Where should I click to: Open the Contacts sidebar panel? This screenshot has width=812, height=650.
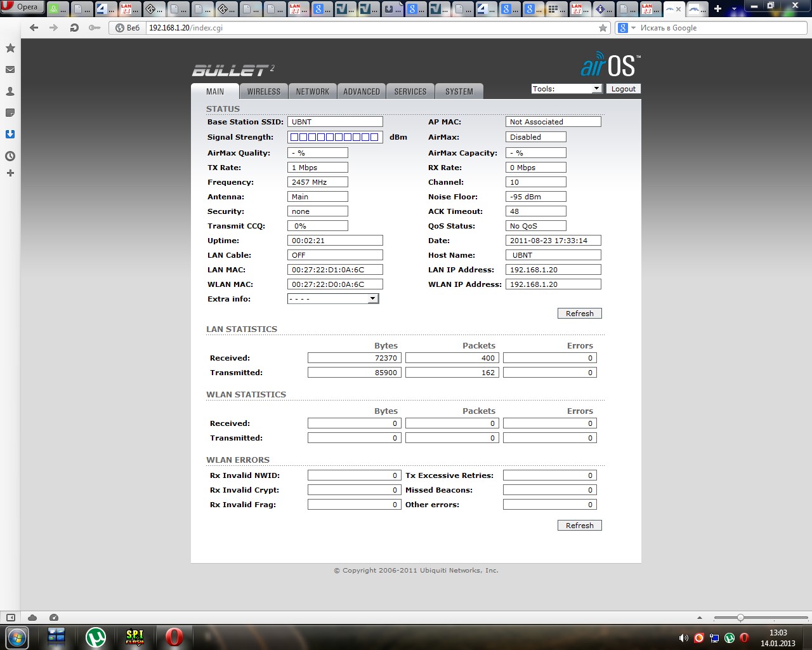[x=10, y=91]
